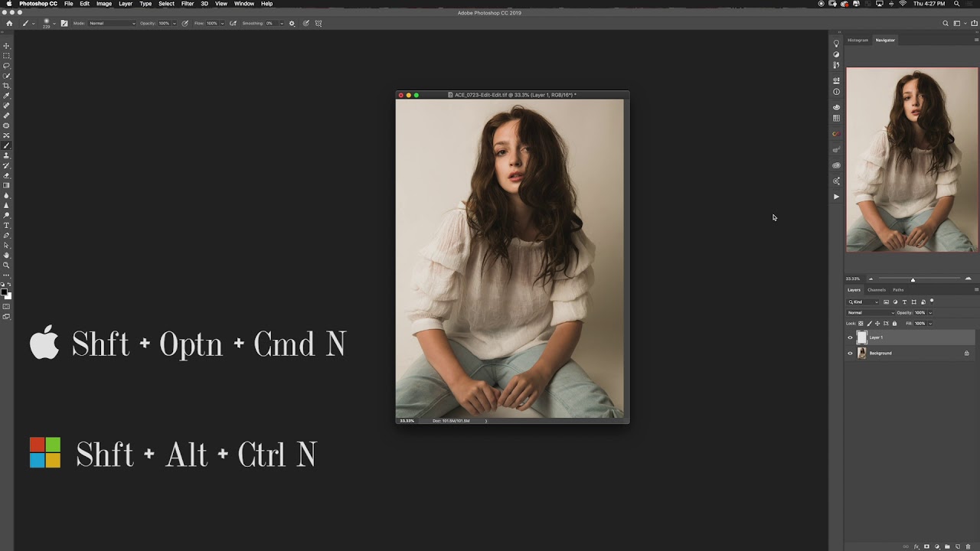Click the layer styles fx icon
The image size is (980, 551).
tap(916, 546)
